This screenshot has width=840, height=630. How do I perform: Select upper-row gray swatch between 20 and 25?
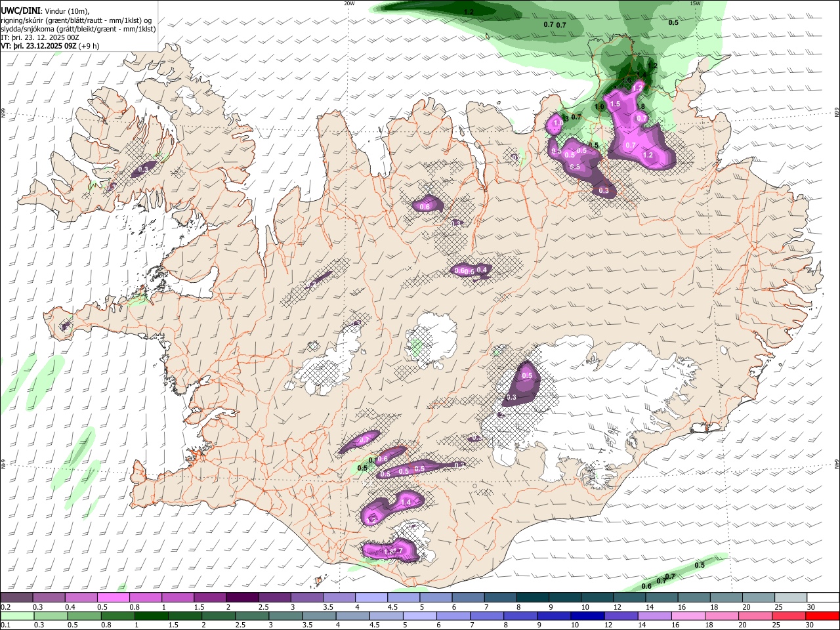[x=759, y=597]
